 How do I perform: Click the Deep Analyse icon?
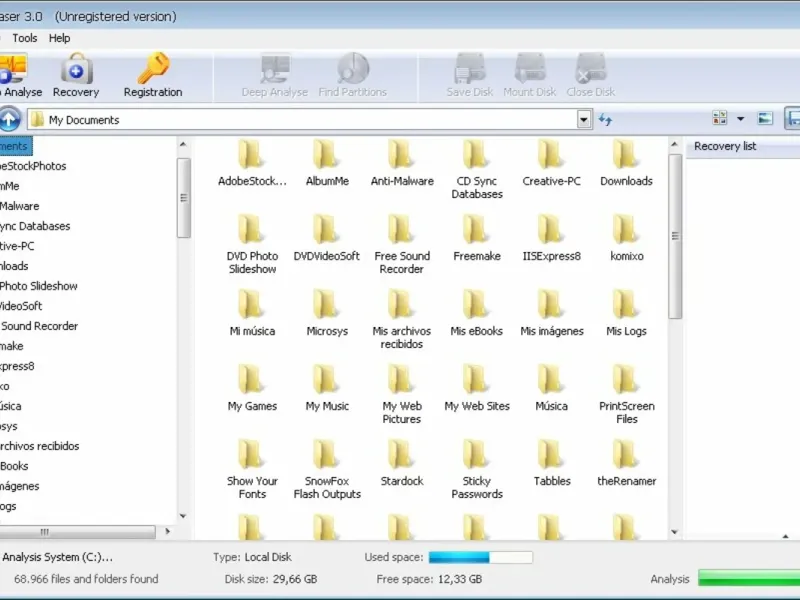click(275, 68)
